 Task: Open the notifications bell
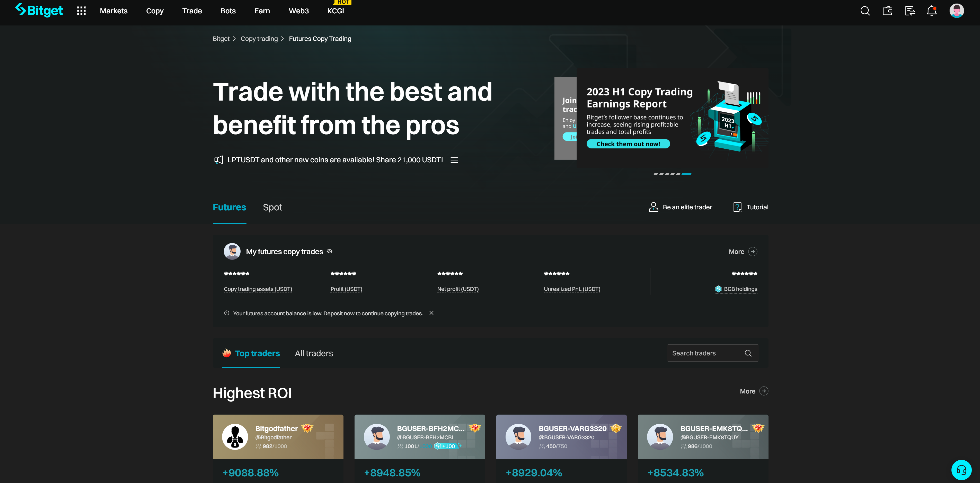[931, 11]
